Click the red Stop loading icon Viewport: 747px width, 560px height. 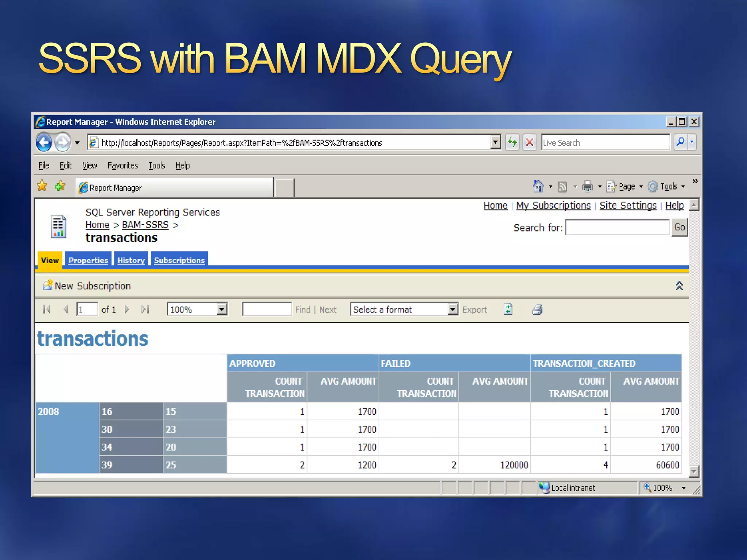[x=530, y=142]
